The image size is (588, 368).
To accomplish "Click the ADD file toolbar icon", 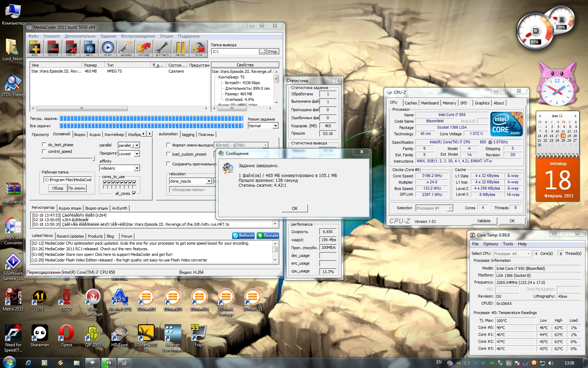I will coord(35,49).
